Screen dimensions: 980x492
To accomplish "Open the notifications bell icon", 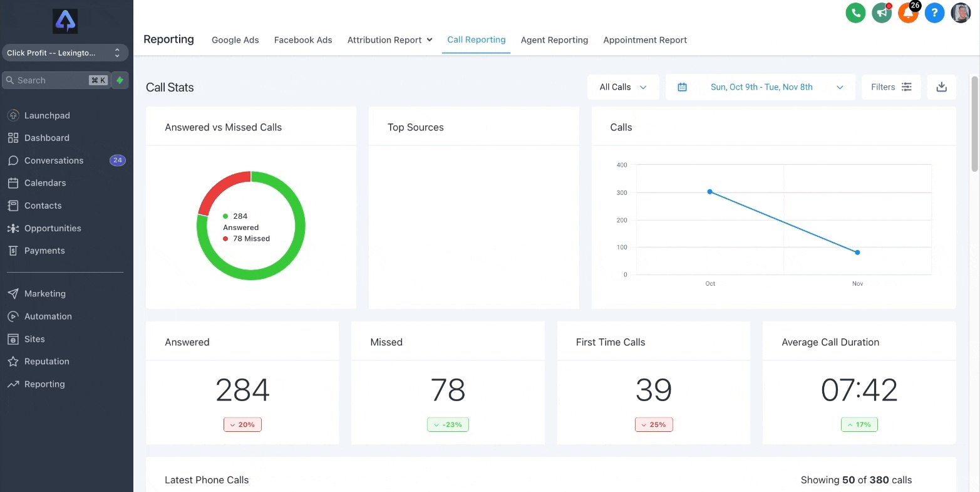I will point(908,13).
